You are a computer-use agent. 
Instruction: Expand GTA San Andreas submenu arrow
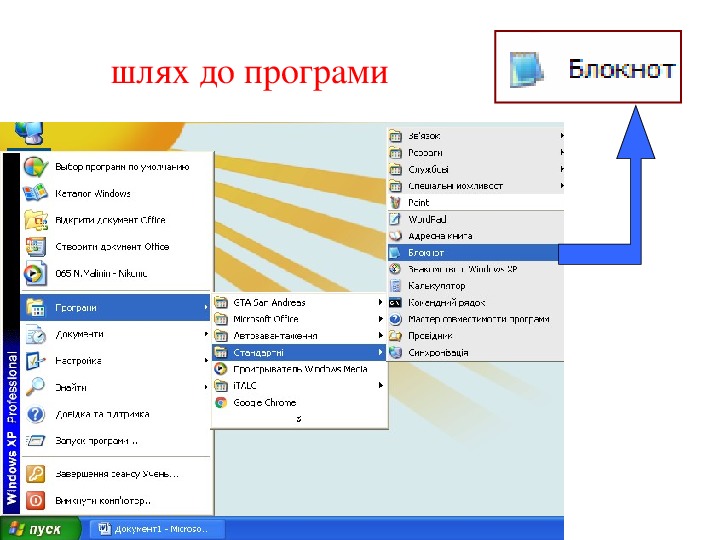click(380, 302)
